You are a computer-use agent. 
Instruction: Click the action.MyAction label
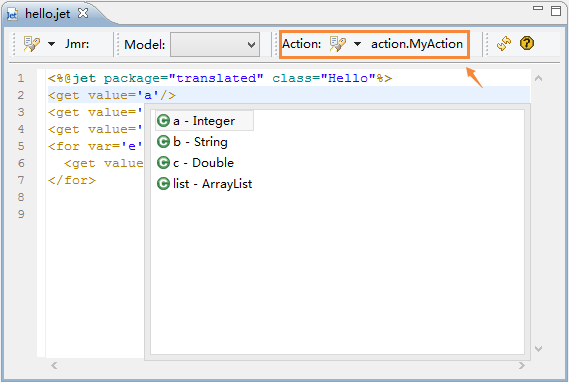(417, 44)
